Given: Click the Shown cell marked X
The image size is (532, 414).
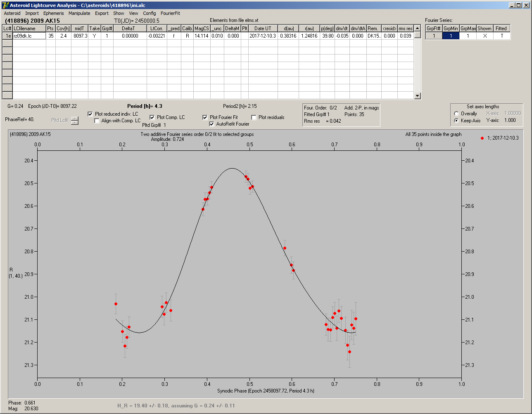Looking at the screenshot, I should point(484,36).
